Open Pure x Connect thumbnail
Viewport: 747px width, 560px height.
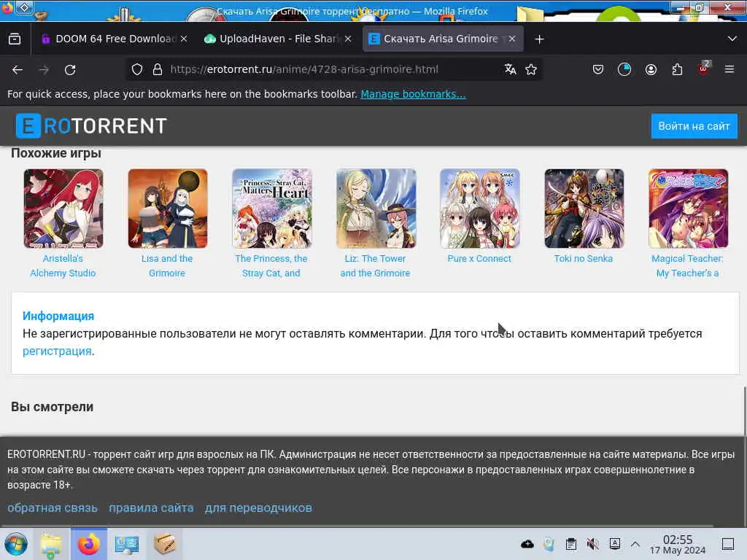[480, 209]
